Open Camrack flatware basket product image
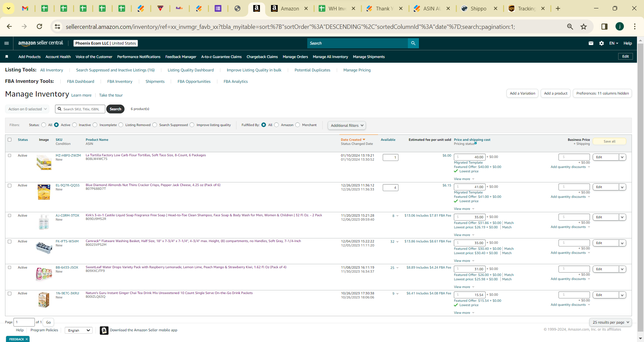 tap(44, 248)
